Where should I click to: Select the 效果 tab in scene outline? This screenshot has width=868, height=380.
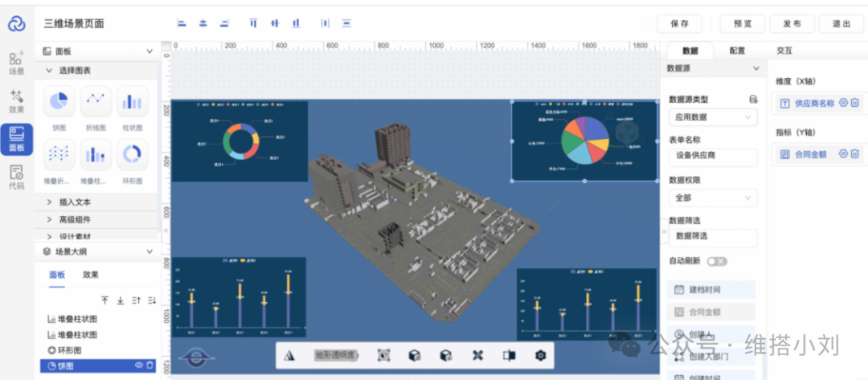point(91,275)
